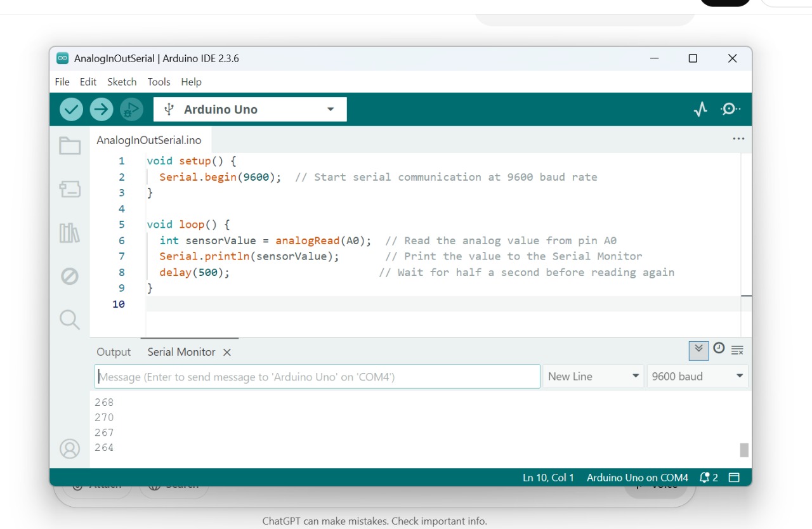Open the File menu
The image size is (812, 529).
pyautogui.click(x=62, y=82)
